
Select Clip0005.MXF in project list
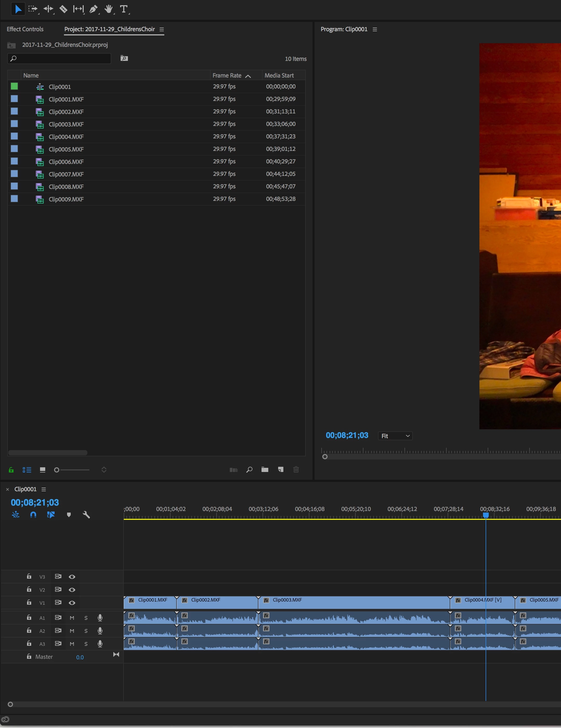(x=66, y=149)
